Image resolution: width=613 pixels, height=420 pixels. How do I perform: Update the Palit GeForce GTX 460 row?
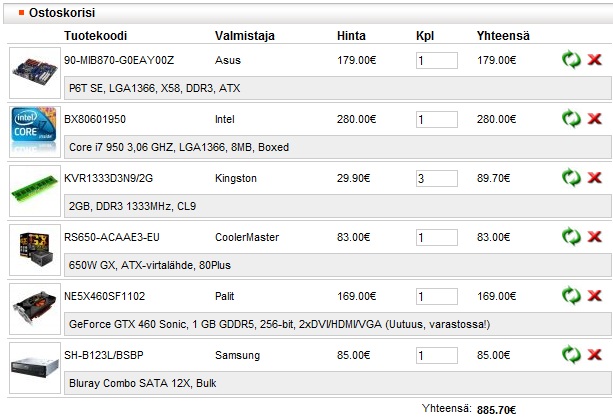[571, 296]
